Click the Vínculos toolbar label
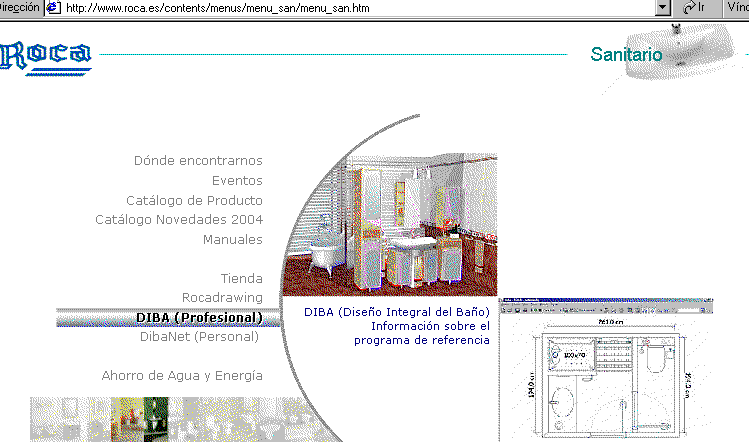The height and width of the screenshot is (442, 749). point(738,7)
